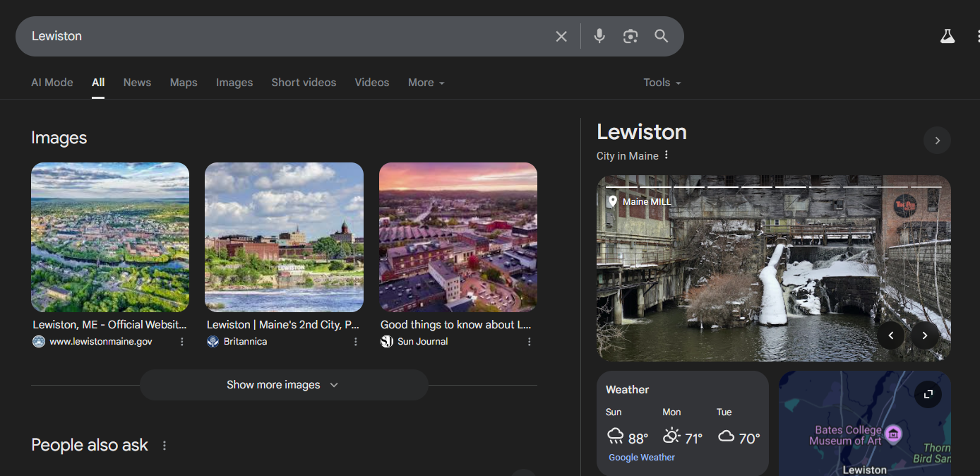
Task: Click the magnifying glass search icon
Action: [661, 36]
